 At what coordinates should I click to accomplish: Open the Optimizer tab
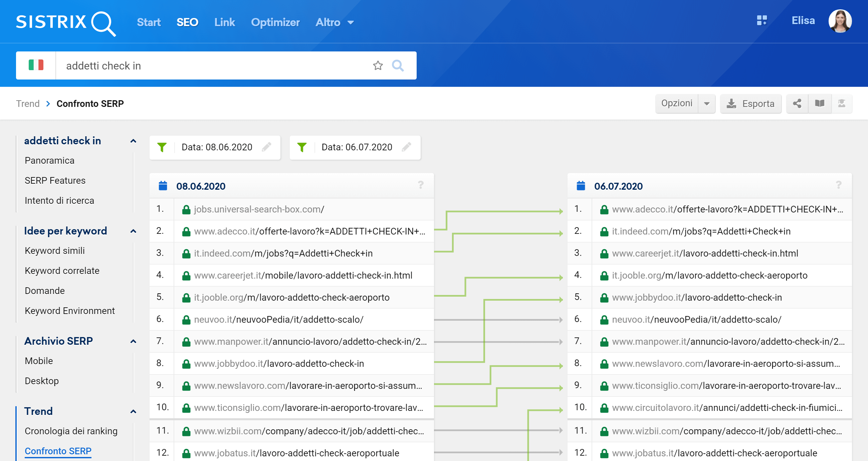(x=275, y=22)
